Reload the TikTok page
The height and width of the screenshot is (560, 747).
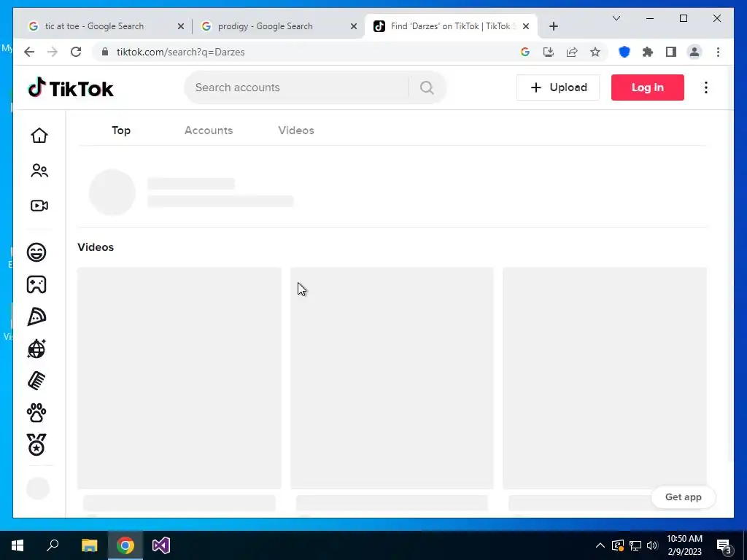[x=76, y=52]
